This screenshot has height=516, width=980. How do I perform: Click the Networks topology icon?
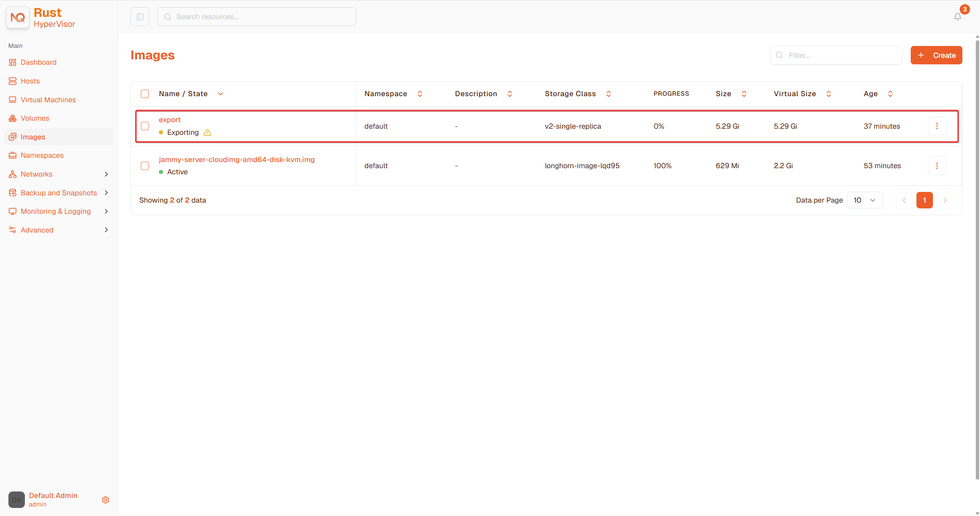tap(13, 174)
